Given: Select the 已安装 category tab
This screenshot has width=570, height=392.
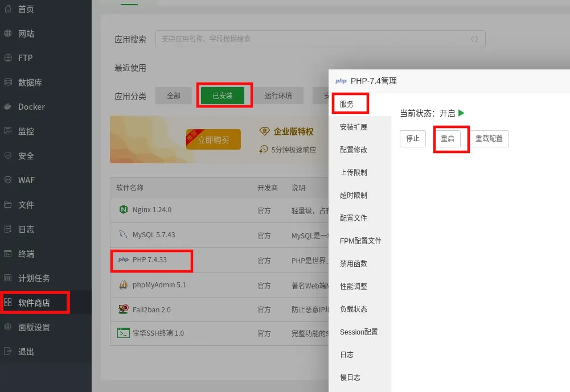Looking at the screenshot, I should point(223,96).
